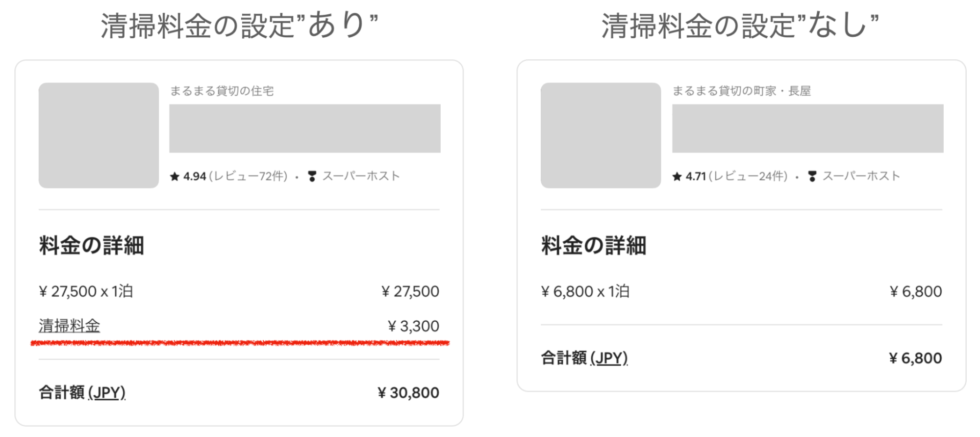This screenshot has height=437, width=980.
Task: Click the JPY link in the ¥6,800 total row
Action: [x=609, y=359]
